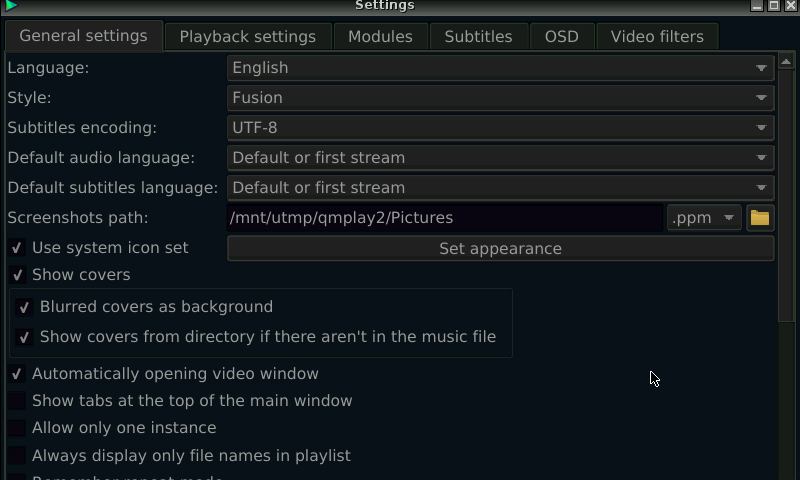
Task: Click the vertical scrollbar handle
Action: tap(786, 196)
